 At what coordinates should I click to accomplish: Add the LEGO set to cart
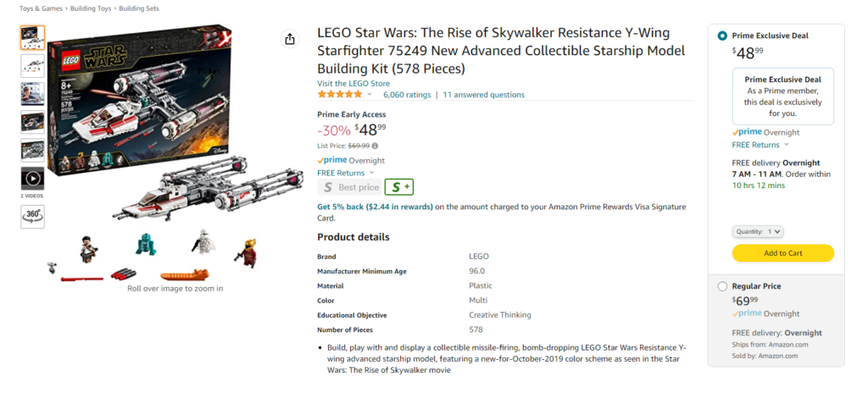point(782,253)
